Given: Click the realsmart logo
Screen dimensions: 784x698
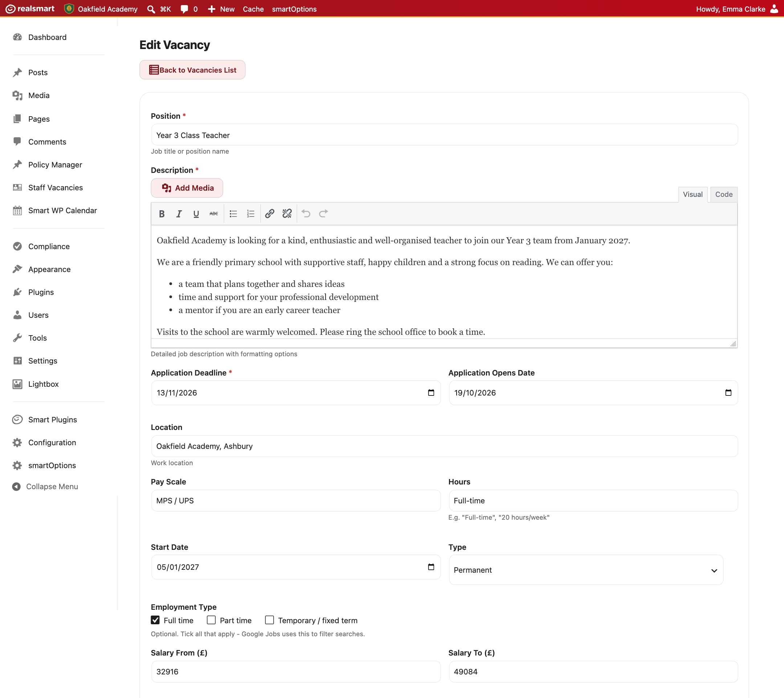Looking at the screenshot, I should [x=30, y=9].
